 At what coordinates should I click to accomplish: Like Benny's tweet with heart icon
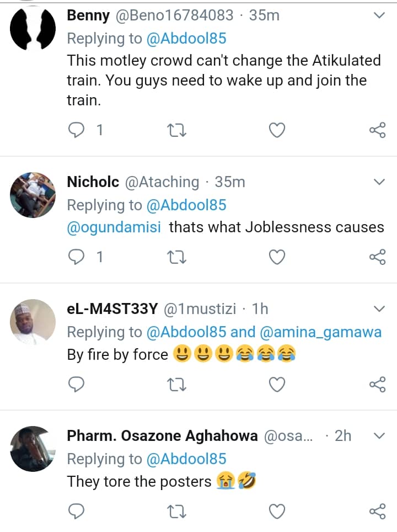click(x=277, y=130)
